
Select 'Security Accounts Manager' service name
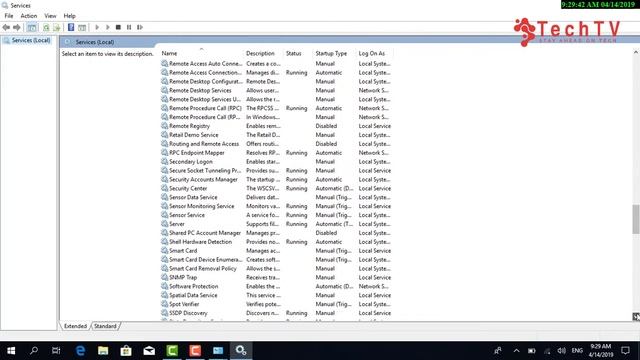(x=203, y=180)
